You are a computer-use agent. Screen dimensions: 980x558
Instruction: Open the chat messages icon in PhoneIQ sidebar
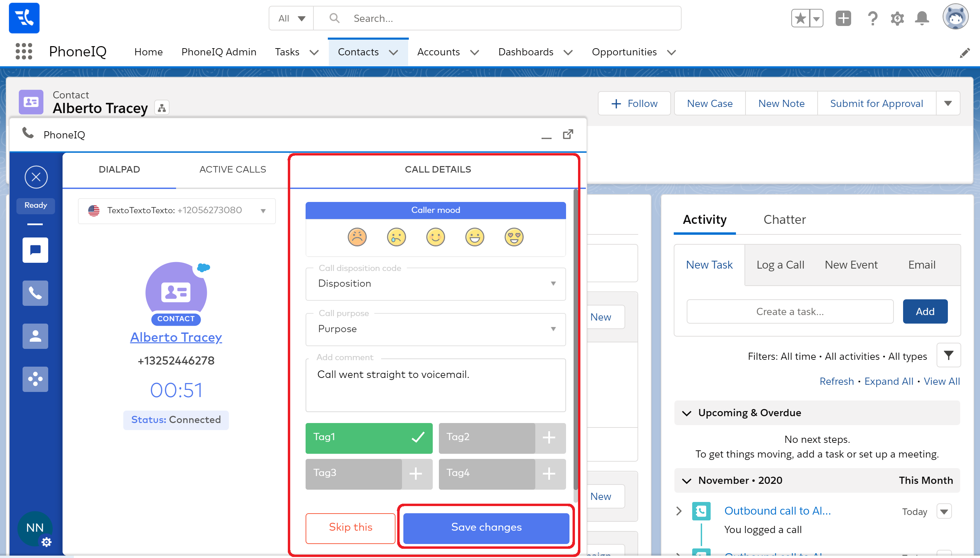(x=35, y=250)
